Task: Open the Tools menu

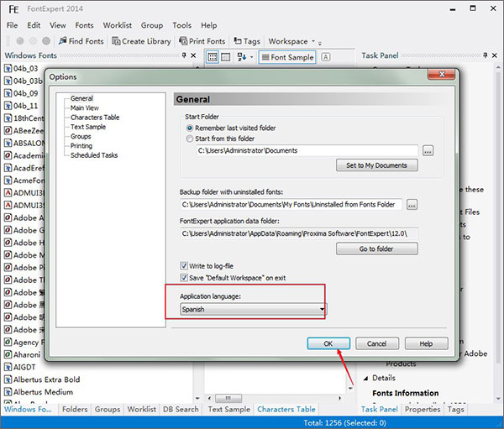Action: coord(182,25)
